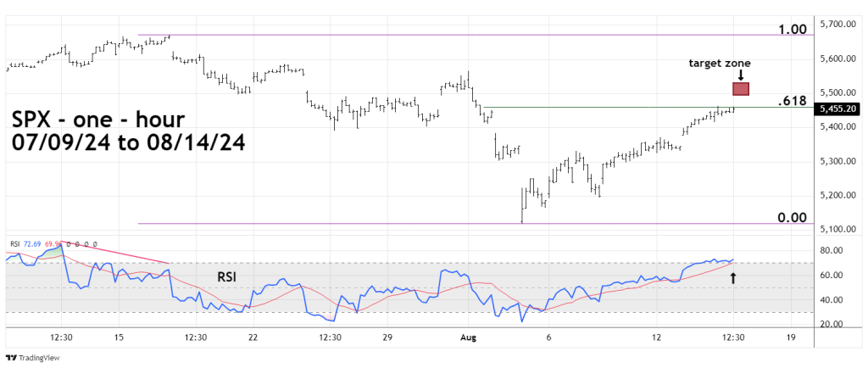Click the 5,100.00 price scale label
Image resolution: width=868 pixels, height=368 pixels.
click(837, 229)
